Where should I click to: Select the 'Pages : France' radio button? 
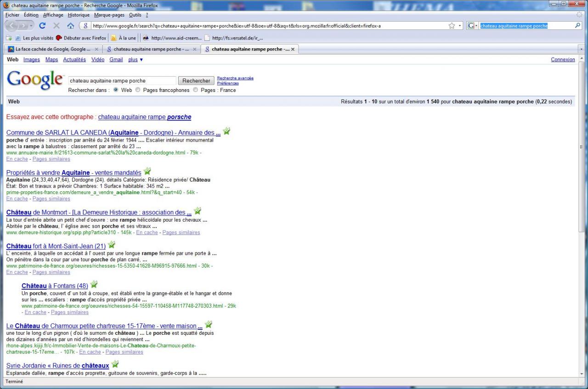point(195,90)
